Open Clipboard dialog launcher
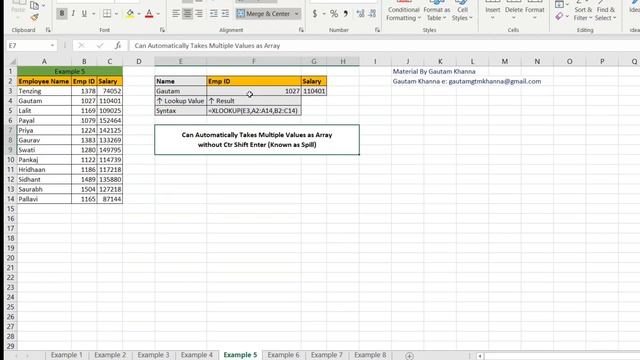Image resolution: width=640 pixels, height=360 pixels. point(48,30)
